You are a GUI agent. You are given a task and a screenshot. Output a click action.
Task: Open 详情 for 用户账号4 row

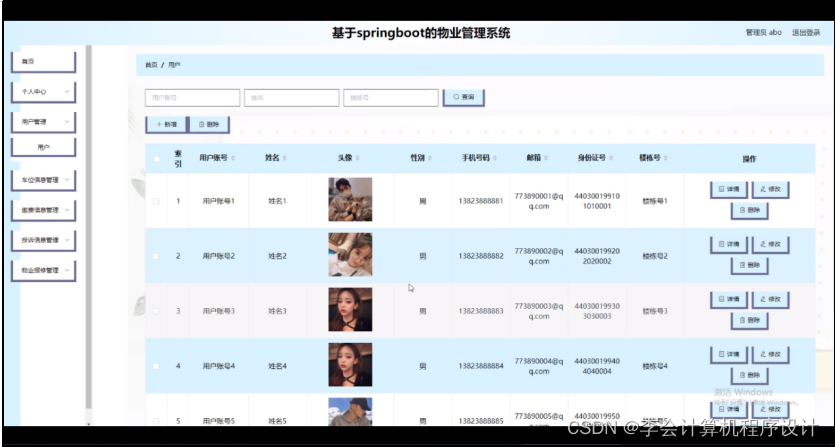point(728,355)
